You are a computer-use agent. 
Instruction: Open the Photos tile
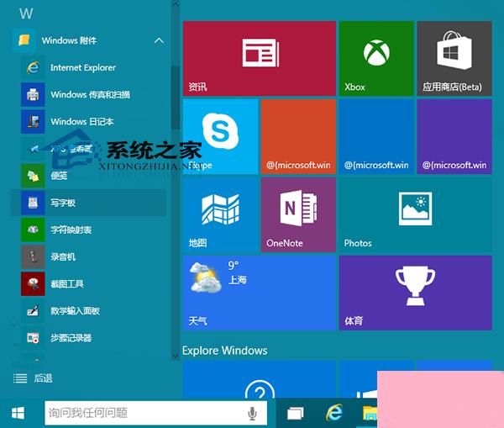tap(415, 214)
